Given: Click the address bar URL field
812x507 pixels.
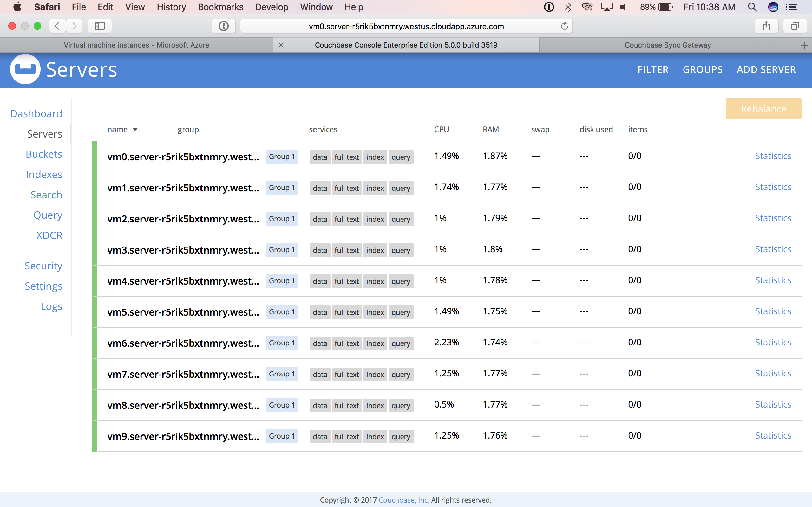Looking at the screenshot, I should [x=406, y=26].
